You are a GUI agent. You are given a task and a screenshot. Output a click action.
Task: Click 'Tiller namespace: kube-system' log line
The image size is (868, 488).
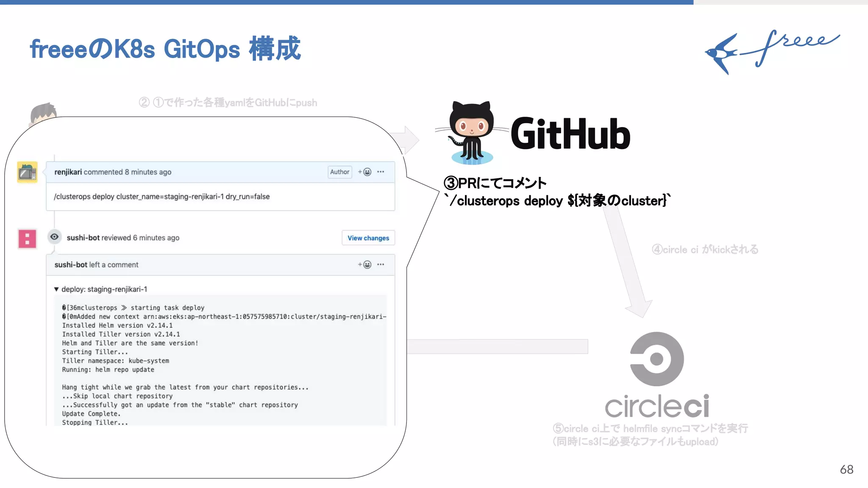pyautogui.click(x=116, y=361)
